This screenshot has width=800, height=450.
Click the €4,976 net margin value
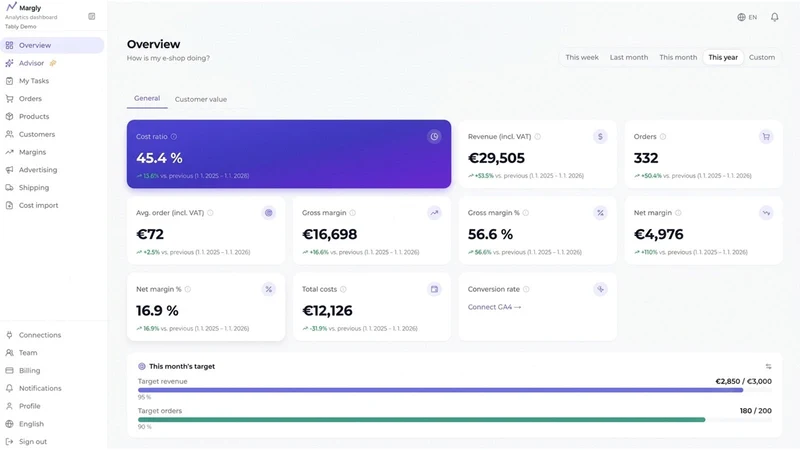tap(658, 234)
